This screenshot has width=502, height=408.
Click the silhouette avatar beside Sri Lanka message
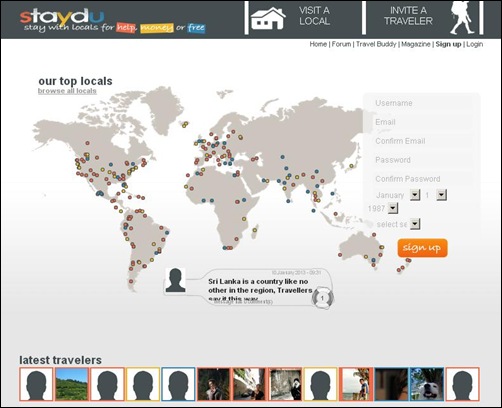click(x=175, y=281)
